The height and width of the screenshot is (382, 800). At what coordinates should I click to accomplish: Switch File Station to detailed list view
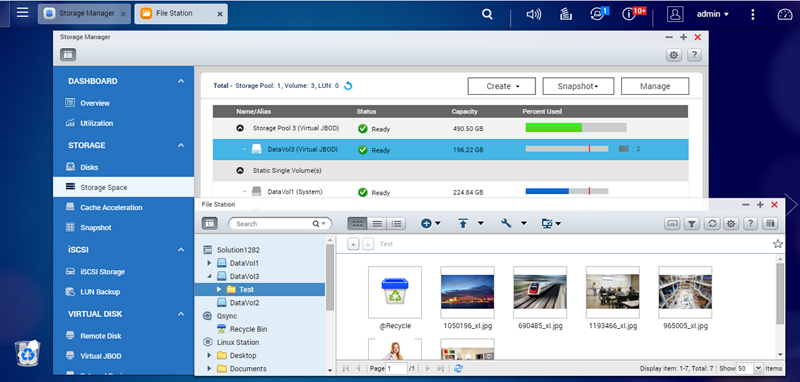396,223
